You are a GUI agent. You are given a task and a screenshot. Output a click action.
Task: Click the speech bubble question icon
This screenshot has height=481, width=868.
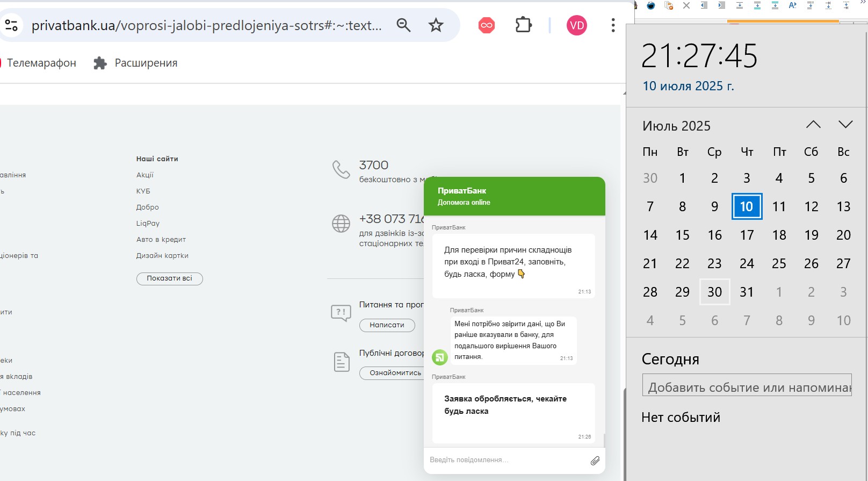(341, 312)
